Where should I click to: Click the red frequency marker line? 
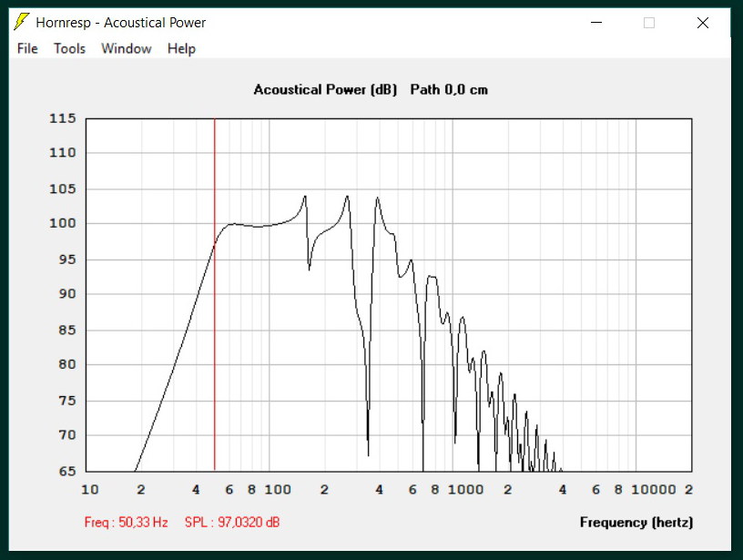pos(215,295)
